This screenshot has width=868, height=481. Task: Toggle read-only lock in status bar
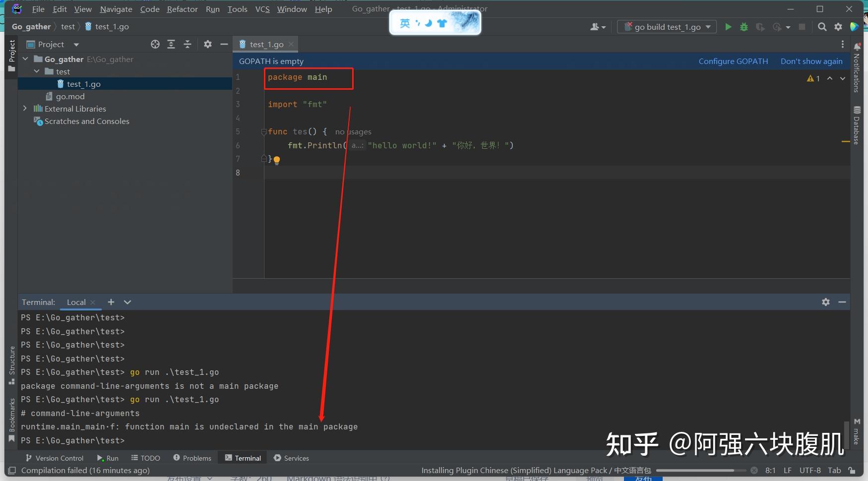pos(852,470)
